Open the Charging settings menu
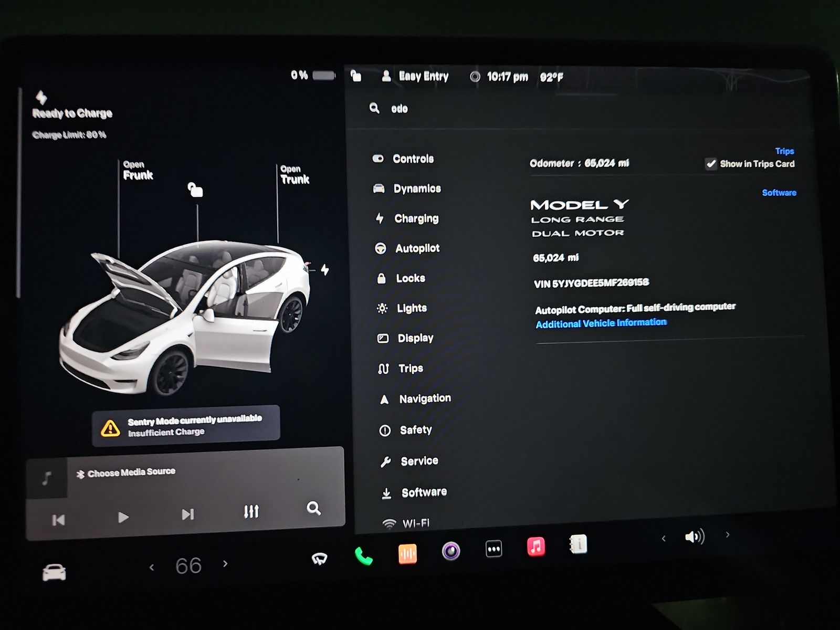840x630 pixels. point(407,218)
